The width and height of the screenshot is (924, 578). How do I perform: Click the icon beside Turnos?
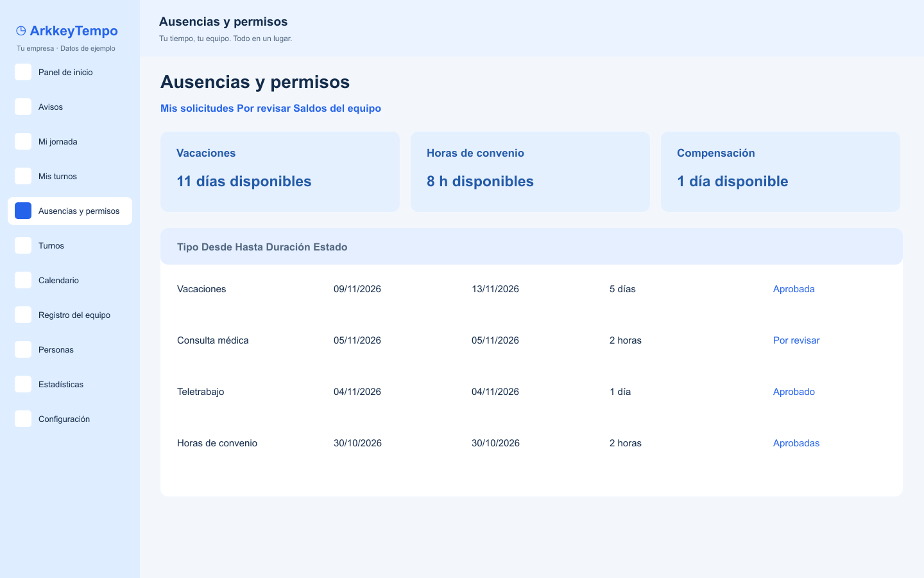tap(23, 245)
